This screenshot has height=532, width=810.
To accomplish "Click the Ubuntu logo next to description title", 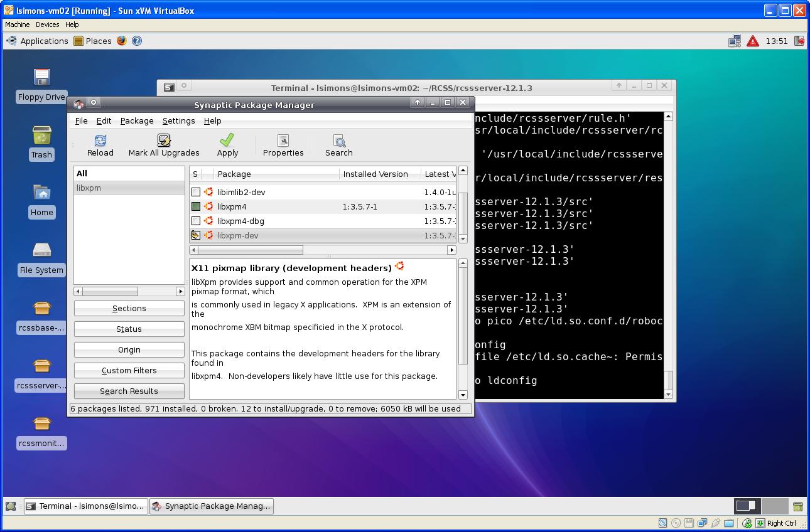I will click(x=399, y=267).
